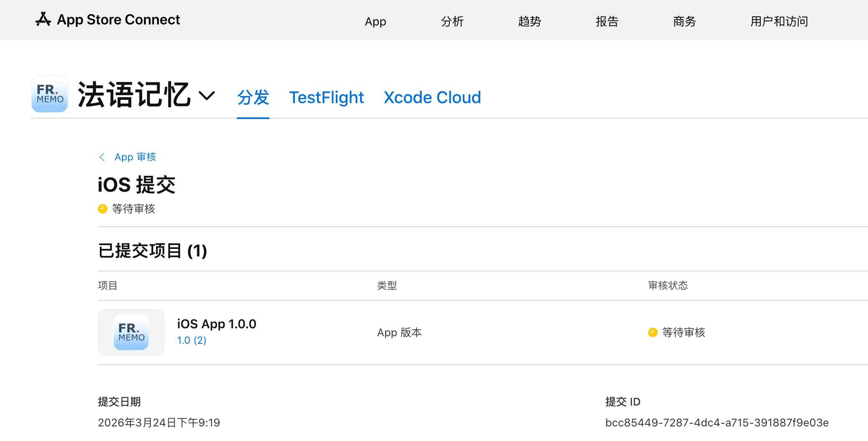Click the yellow clock icon under iOS 提交
This screenshot has height=441, width=868.
103,209
